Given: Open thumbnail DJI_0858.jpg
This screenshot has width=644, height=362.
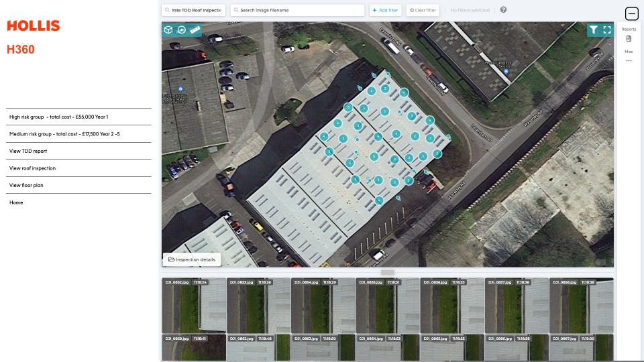Looking at the screenshot, I should point(581,306).
